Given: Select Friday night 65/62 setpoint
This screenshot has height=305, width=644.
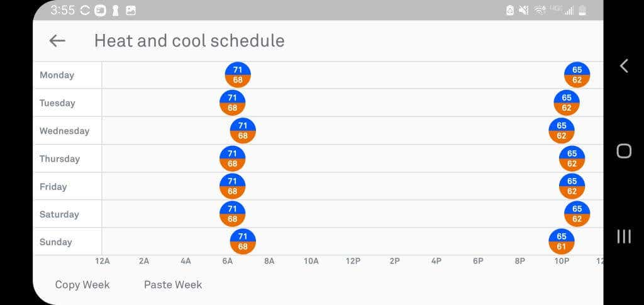Looking at the screenshot, I should click(572, 186).
